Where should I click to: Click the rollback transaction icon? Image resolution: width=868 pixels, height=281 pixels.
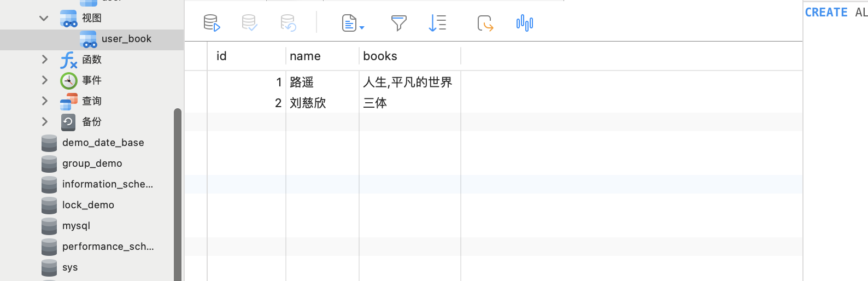tap(288, 23)
